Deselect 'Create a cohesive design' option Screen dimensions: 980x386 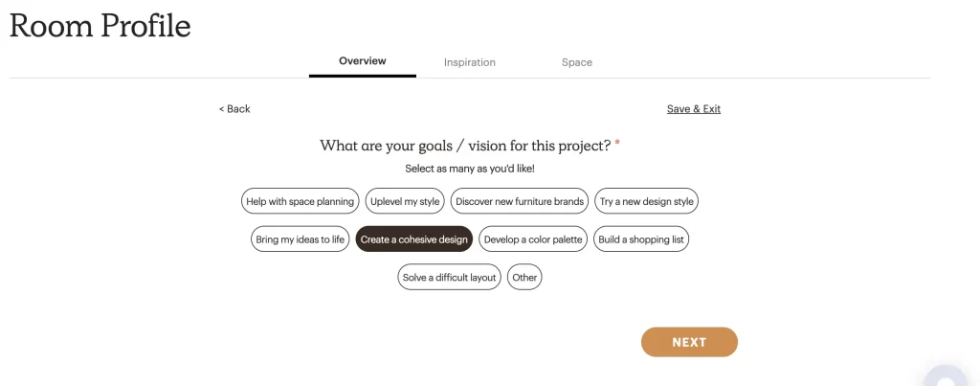(x=414, y=239)
